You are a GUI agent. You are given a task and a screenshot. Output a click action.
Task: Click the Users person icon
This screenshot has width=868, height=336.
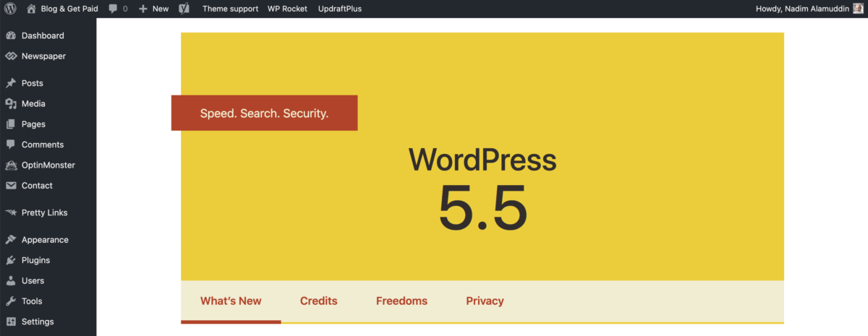click(x=11, y=280)
